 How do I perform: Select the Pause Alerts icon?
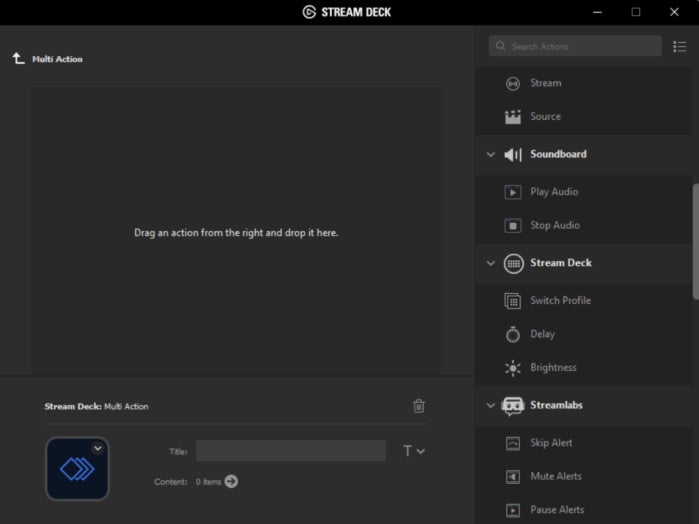tap(513, 510)
